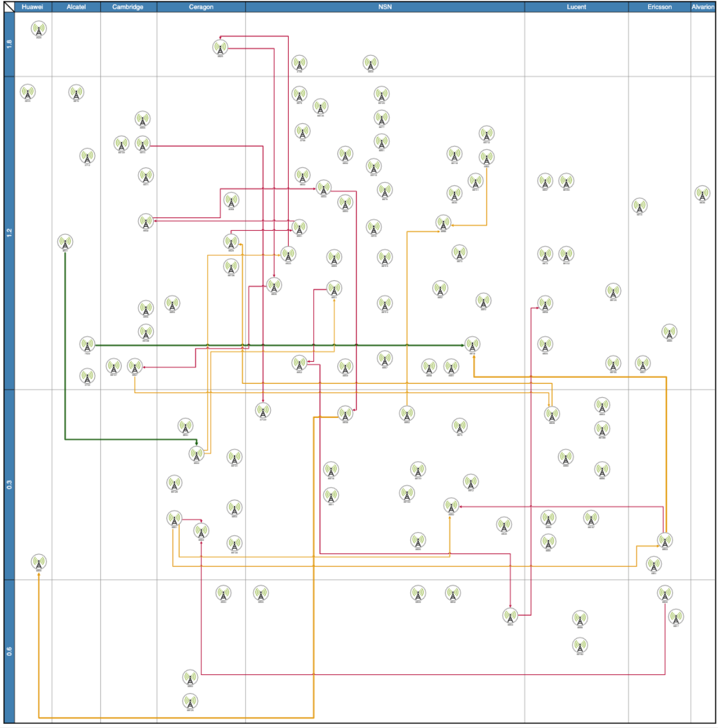Viewport: 718px width, 728px height.
Task: Select the unconnected antenna in the Ericsson 0.3 cell
Action: tap(653, 564)
